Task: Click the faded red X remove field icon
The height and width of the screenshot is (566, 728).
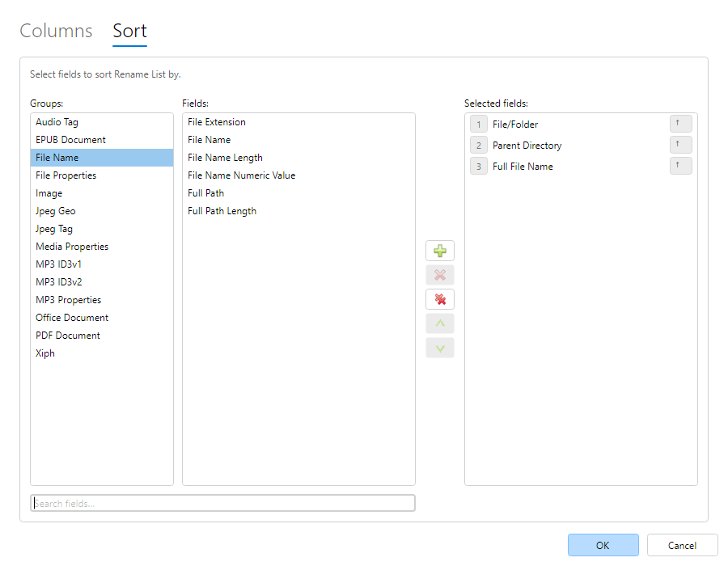Action: 440,275
